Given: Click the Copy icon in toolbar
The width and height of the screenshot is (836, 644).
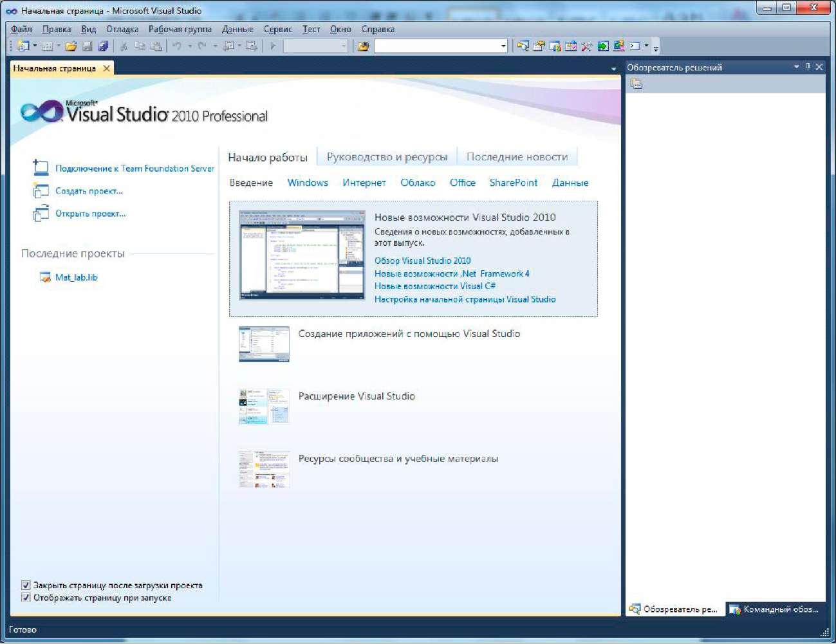Looking at the screenshot, I should pyautogui.click(x=140, y=46).
